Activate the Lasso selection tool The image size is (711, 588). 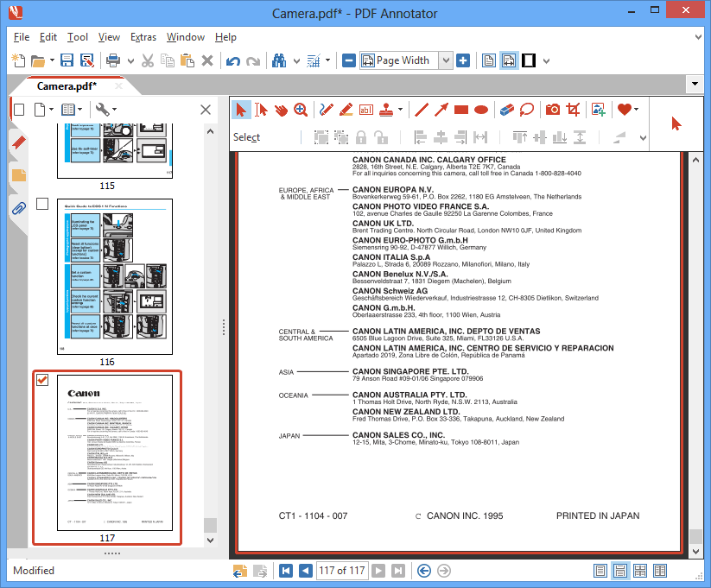pos(526,110)
